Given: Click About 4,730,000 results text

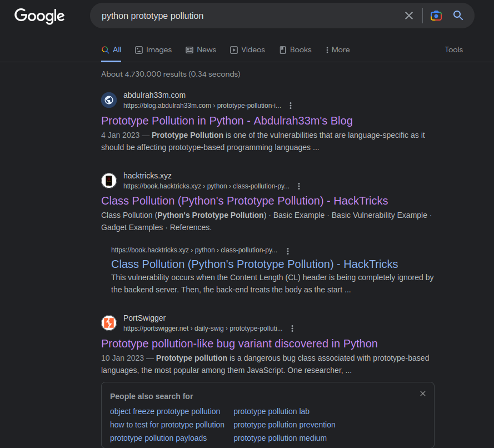Looking at the screenshot, I should tap(171, 74).
